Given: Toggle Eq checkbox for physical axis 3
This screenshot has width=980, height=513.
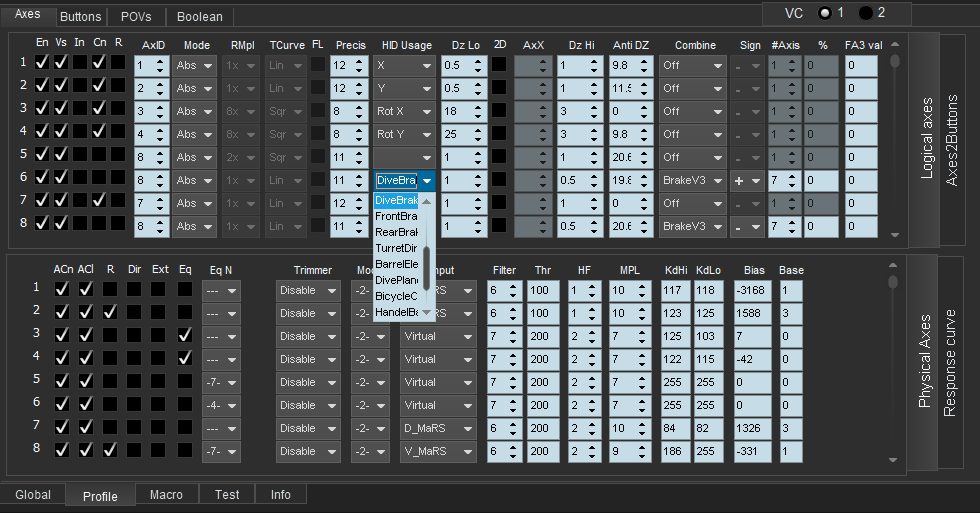Looking at the screenshot, I should click(x=185, y=335).
